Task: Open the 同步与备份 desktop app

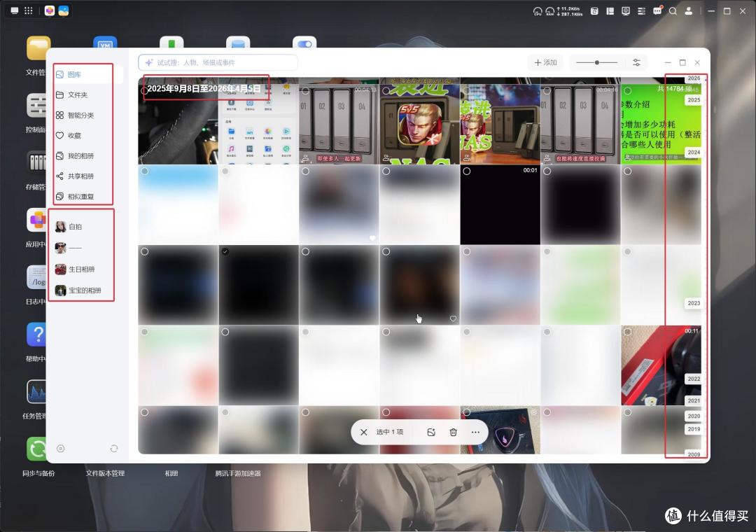Action: [38, 456]
